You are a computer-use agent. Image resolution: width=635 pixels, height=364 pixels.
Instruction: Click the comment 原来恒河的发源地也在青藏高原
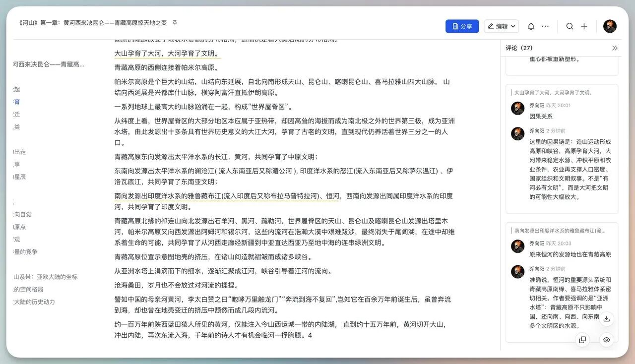pos(570,254)
